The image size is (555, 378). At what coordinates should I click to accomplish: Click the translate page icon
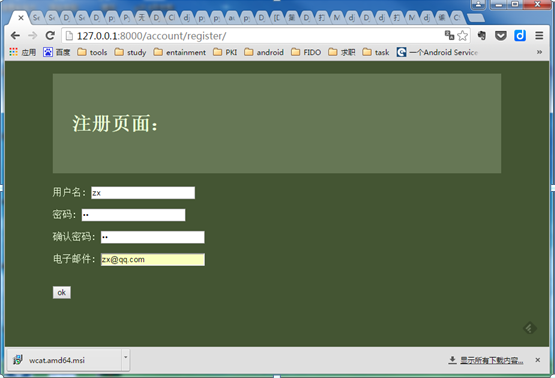click(449, 35)
